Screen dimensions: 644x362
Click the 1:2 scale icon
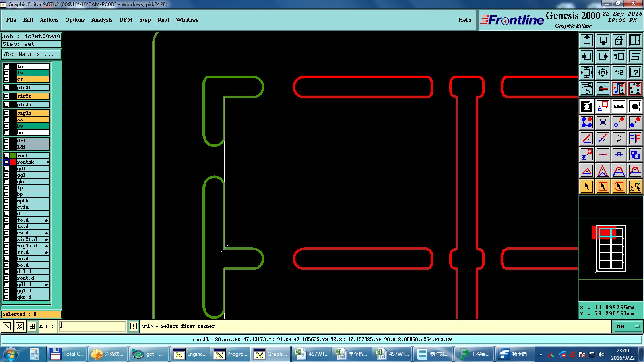click(x=619, y=72)
